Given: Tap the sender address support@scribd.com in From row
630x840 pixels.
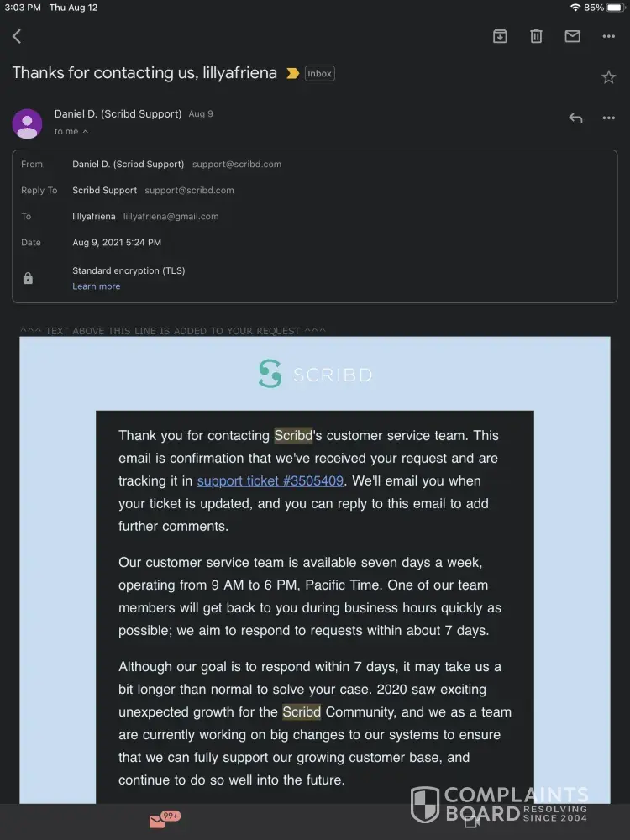Looking at the screenshot, I should pos(236,165).
